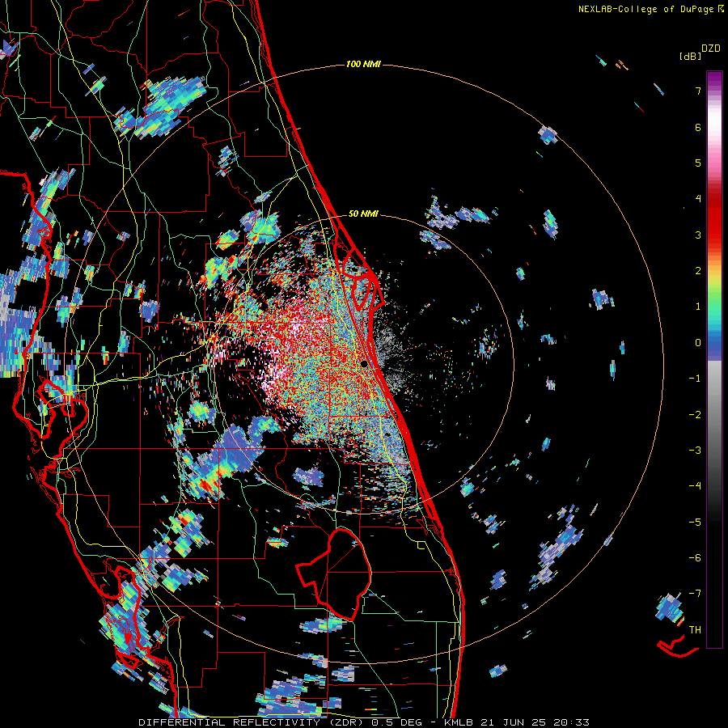Click the black KMLB radar site dot
Image resolution: width=728 pixels, height=728 pixels.
(365, 364)
